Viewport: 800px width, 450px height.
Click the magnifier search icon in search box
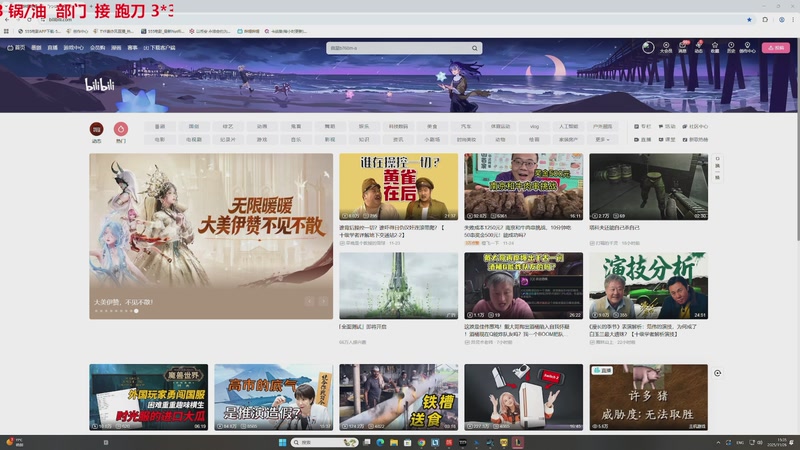(474, 48)
